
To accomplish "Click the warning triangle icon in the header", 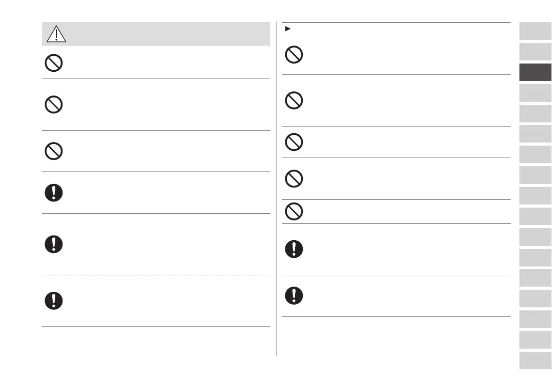I will 56,34.
